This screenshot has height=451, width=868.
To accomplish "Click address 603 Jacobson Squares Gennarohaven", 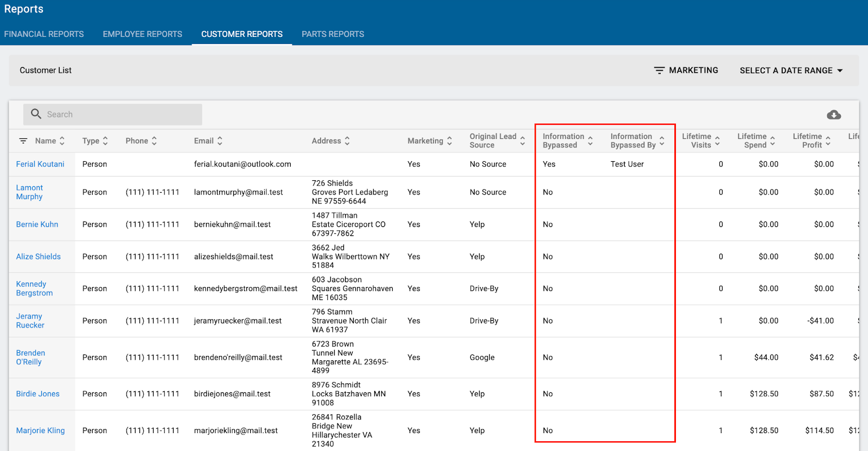I will pyautogui.click(x=353, y=288).
